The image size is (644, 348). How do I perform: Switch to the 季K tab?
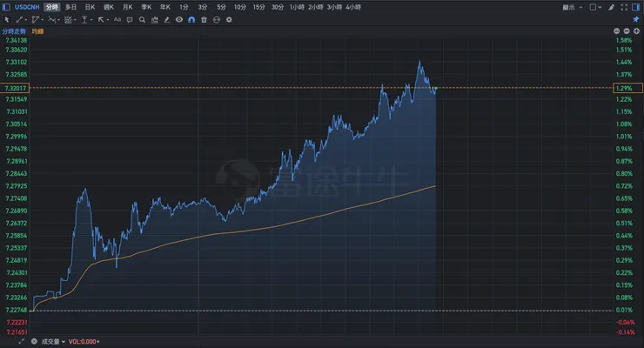click(146, 7)
